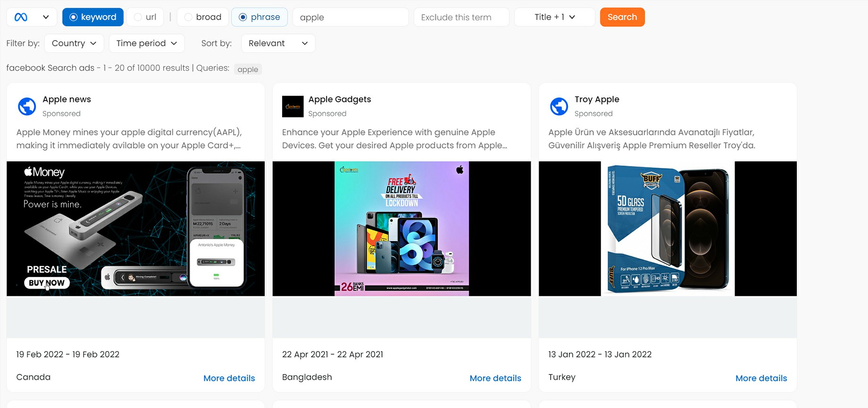The image size is (868, 408).
Task: Click Sponsored under Apple Gadgets
Action: click(x=327, y=114)
